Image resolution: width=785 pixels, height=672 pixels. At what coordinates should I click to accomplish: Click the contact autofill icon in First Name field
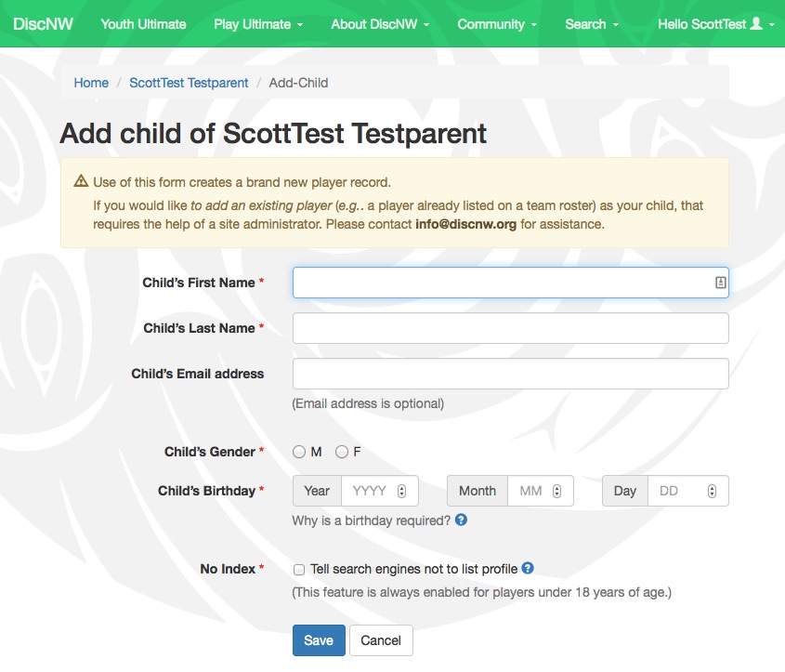[x=720, y=283]
